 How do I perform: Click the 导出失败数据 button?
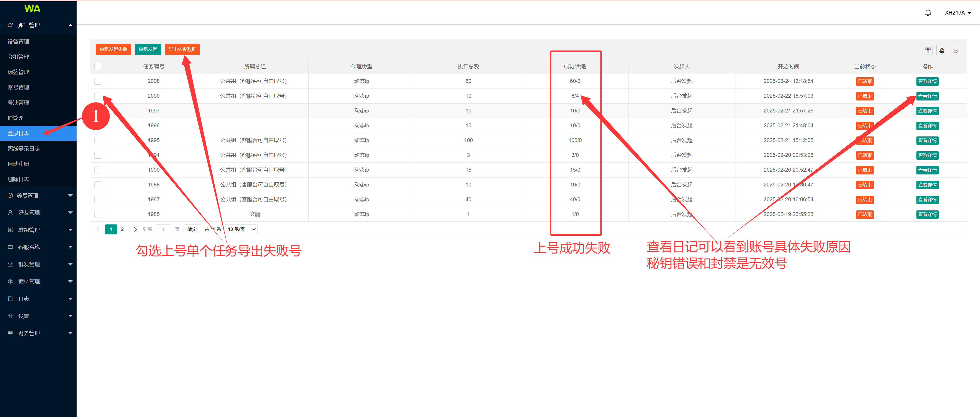(x=182, y=49)
